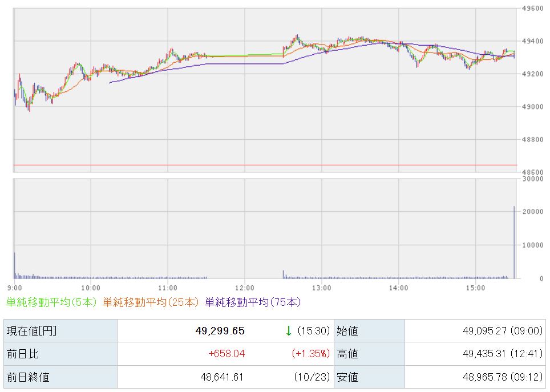Toggle the 単純移動平均(75本) purple legend entry
Screen dimensions: 550x392
(252, 302)
